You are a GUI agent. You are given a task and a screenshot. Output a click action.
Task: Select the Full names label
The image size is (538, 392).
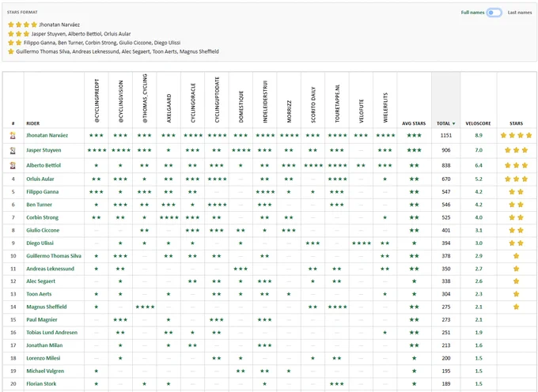pyautogui.click(x=472, y=13)
